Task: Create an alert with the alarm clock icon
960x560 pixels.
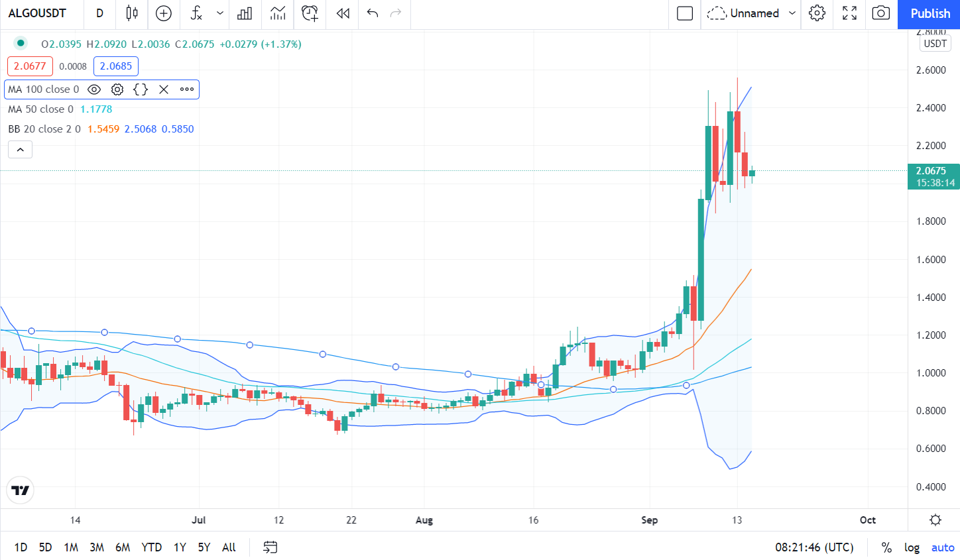Action: click(x=310, y=13)
